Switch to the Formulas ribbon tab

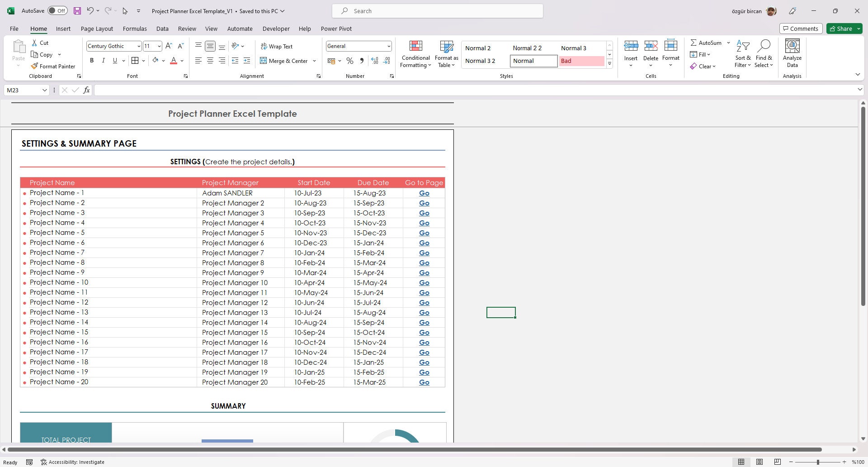(135, 29)
